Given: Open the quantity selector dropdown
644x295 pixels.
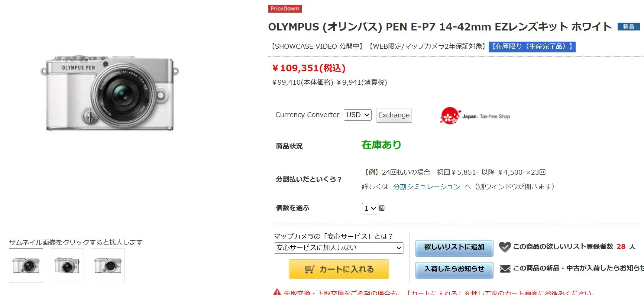Looking at the screenshot, I should 370,208.
